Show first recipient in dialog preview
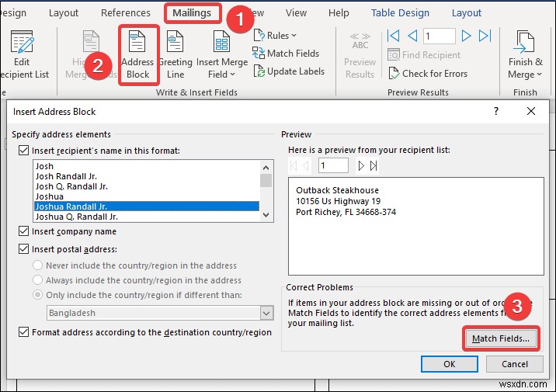556x392 pixels. pos(294,165)
